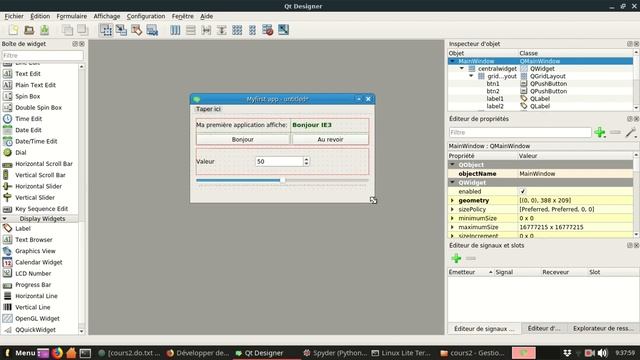Apply Lay Out Vertically in Splitter icon
This screenshot has width=640, height=360.
(x=222, y=30)
